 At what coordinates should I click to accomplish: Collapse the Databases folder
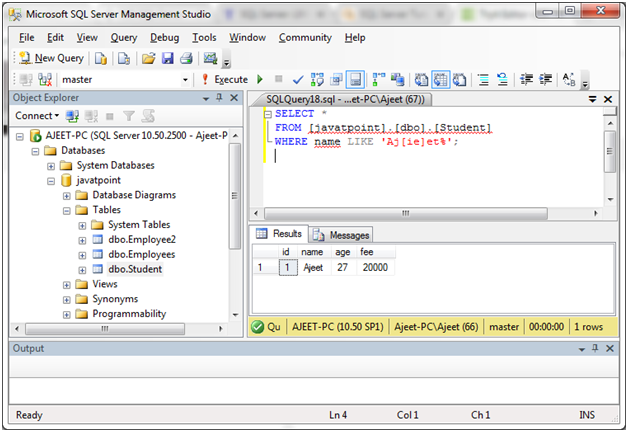(x=35, y=151)
